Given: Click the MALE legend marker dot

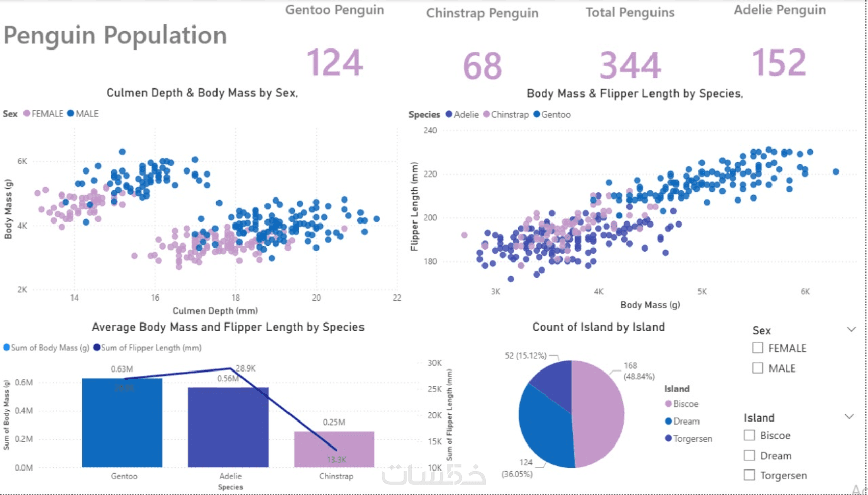Looking at the screenshot, I should (x=70, y=113).
